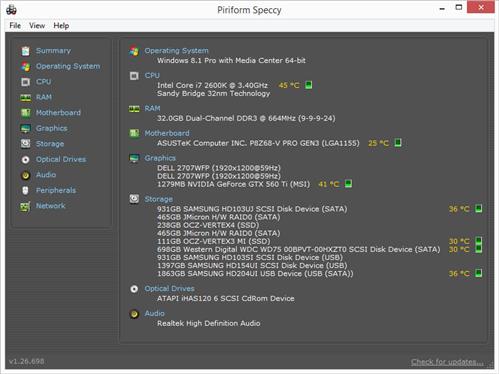Click 'Realtek High Definition Audio'
Image resolution: width=499 pixels, height=374 pixels.
coord(209,323)
